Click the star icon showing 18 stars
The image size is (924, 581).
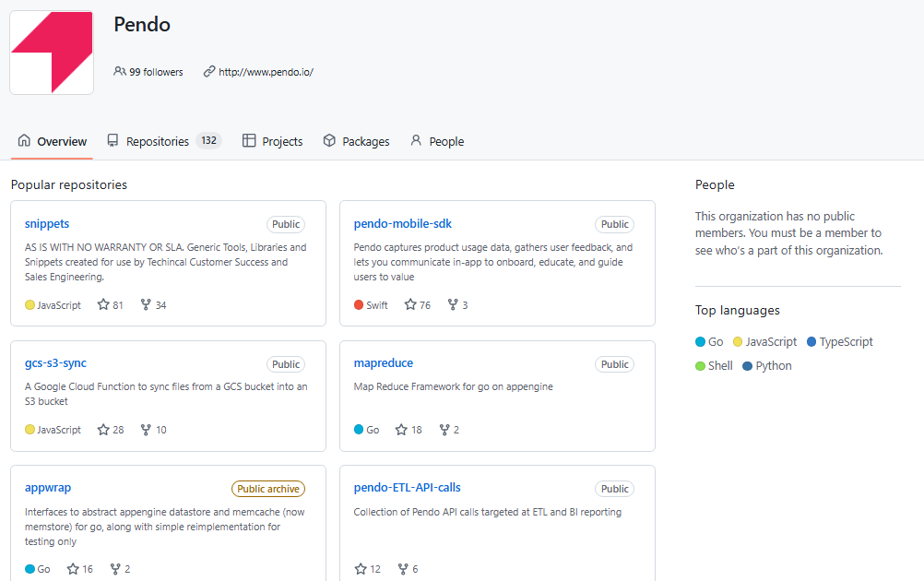click(x=401, y=430)
